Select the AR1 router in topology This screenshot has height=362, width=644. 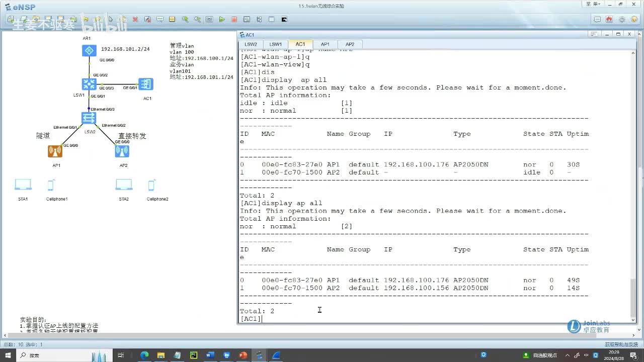[x=89, y=51]
